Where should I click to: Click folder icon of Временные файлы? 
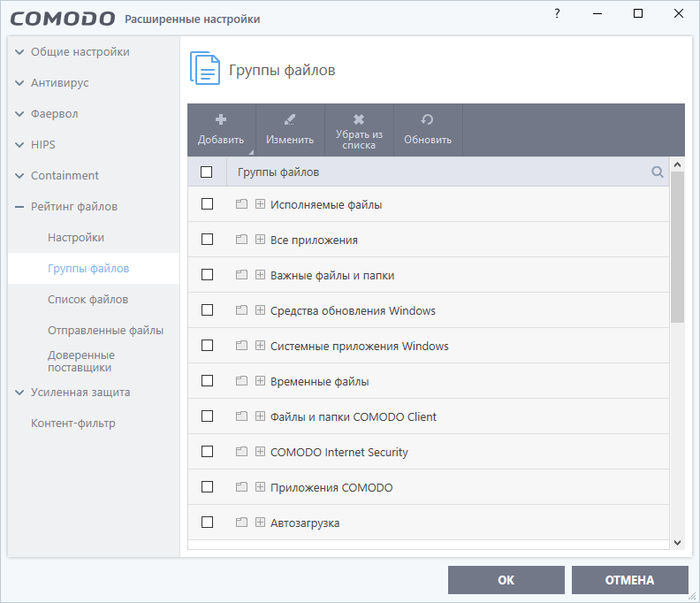(x=241, y=380)
